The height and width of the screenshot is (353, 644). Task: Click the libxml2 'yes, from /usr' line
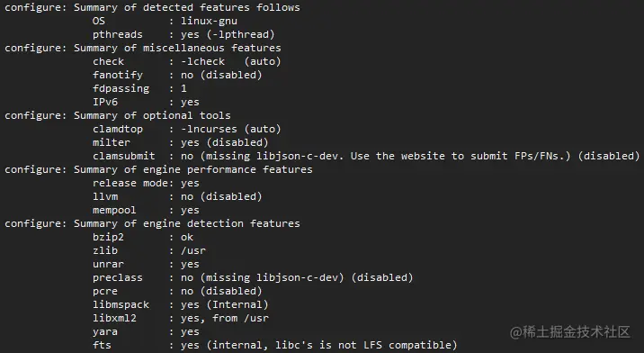(181, 318)
